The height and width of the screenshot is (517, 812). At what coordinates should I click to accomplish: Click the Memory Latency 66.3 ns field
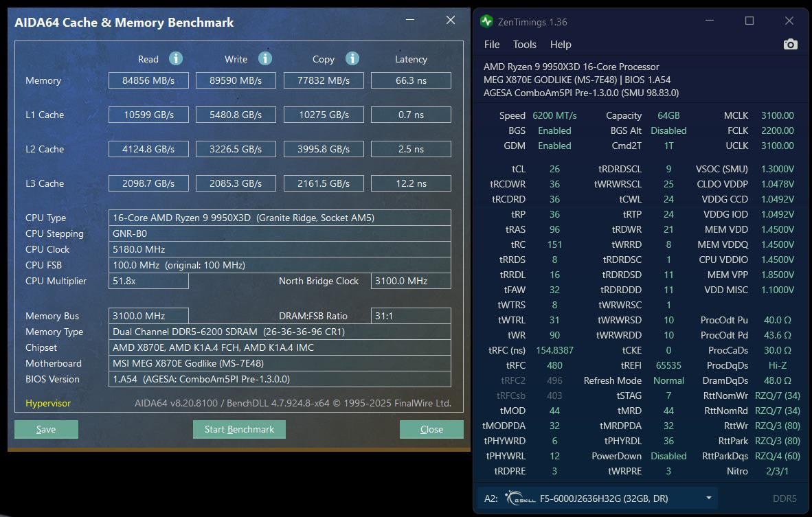coord(411,80)
